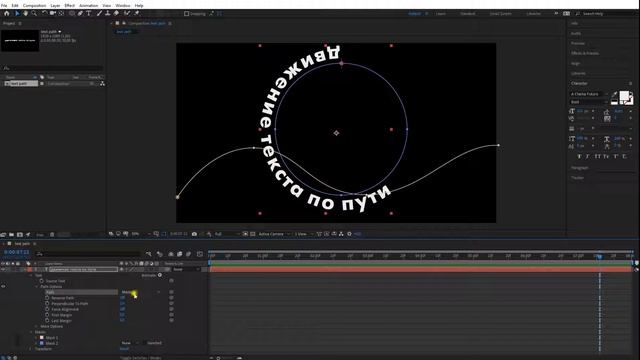
Task: Click the project composition thumbnail
Action: (x=20, y=40)
